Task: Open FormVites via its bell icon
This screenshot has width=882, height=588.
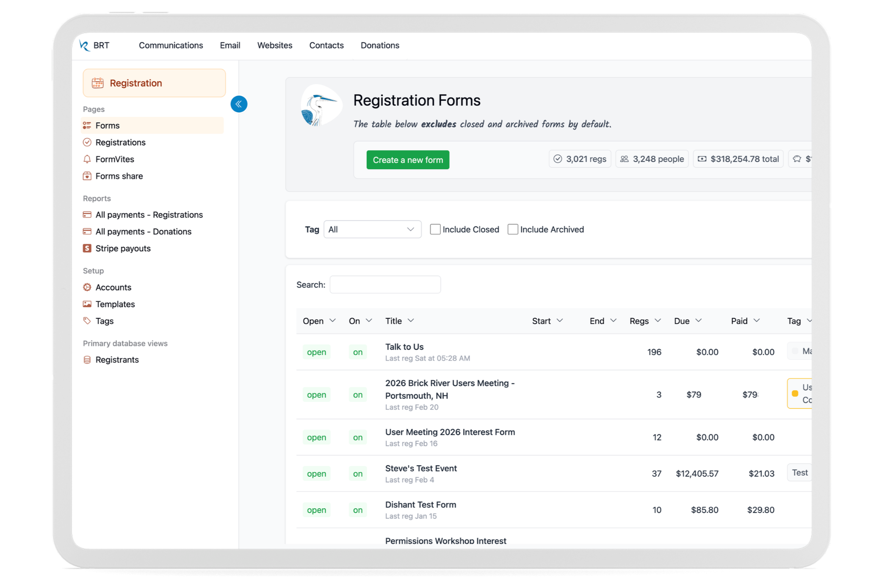Action: point(87,159)
